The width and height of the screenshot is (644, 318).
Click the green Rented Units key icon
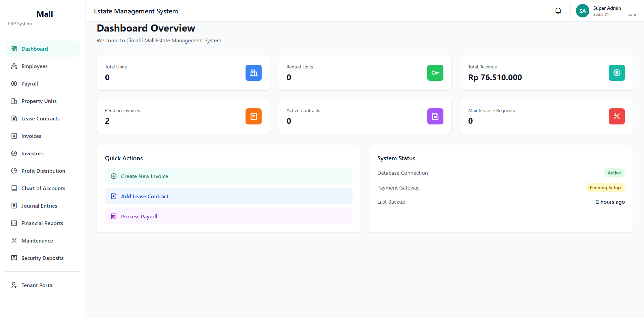click(435, 73)
